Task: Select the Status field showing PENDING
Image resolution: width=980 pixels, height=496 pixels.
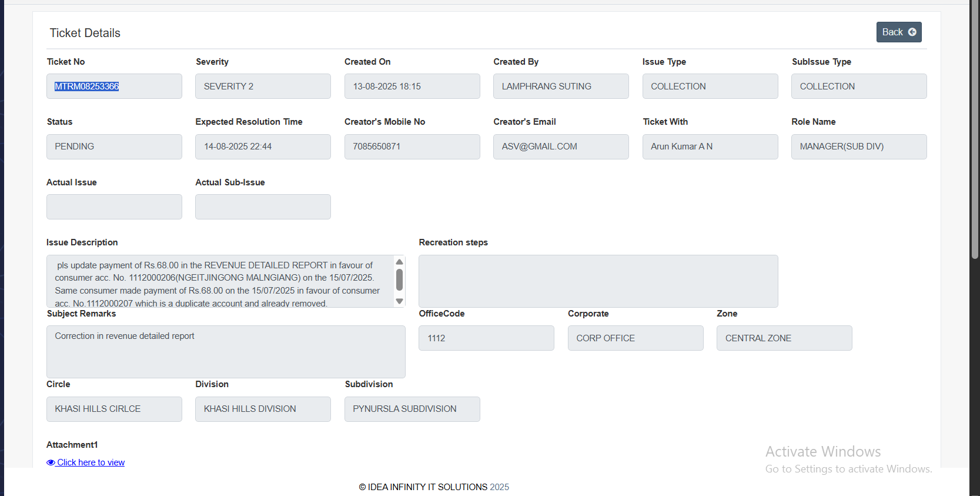Action: (114, 147)
